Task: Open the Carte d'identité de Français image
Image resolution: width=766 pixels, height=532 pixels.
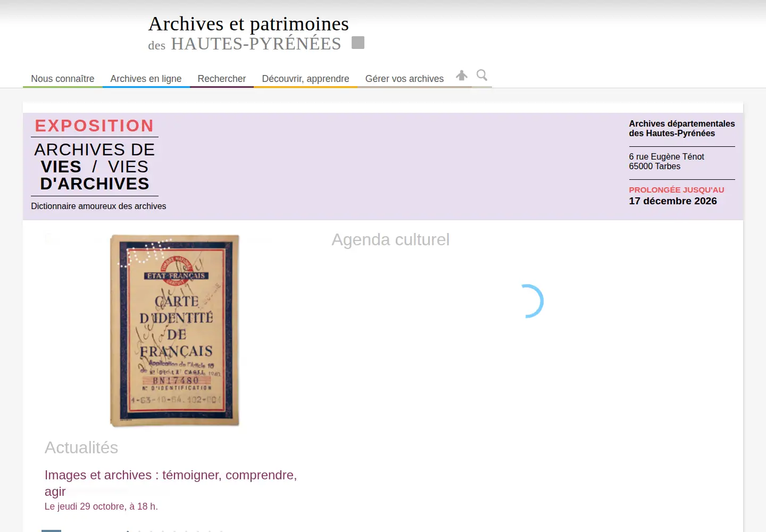Action: (x=174, y=330)
